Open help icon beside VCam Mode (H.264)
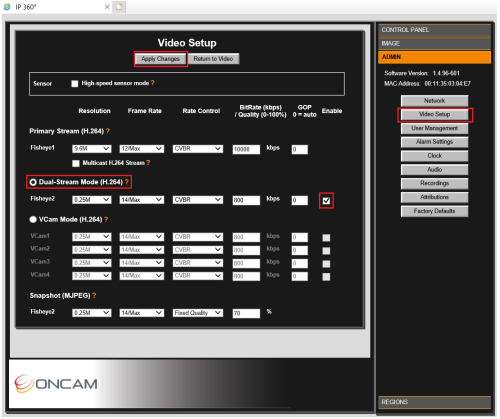The height and width of the screenshot is (419, 500). [x=106, y=219]
